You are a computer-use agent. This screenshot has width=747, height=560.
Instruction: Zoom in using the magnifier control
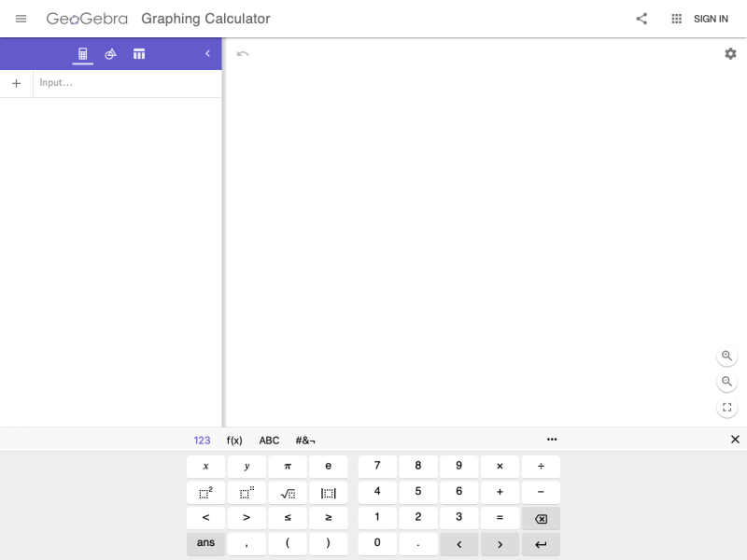[727, 355]
